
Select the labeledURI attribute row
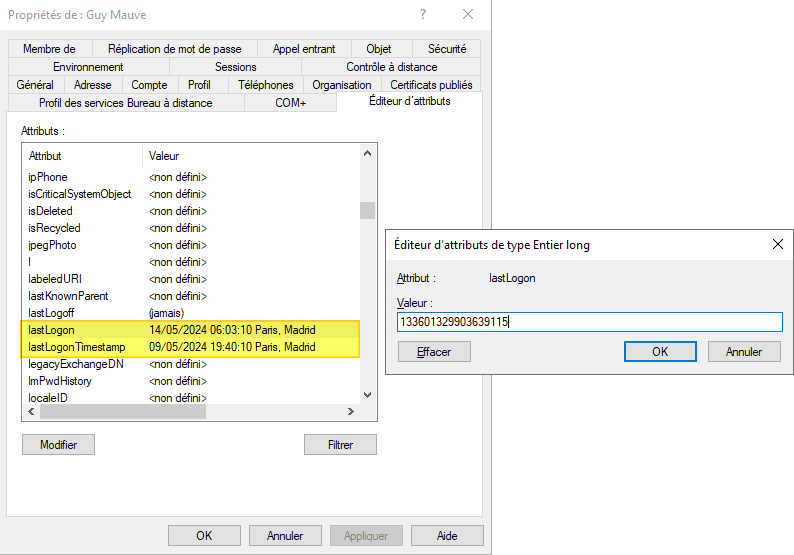point(191,279)
